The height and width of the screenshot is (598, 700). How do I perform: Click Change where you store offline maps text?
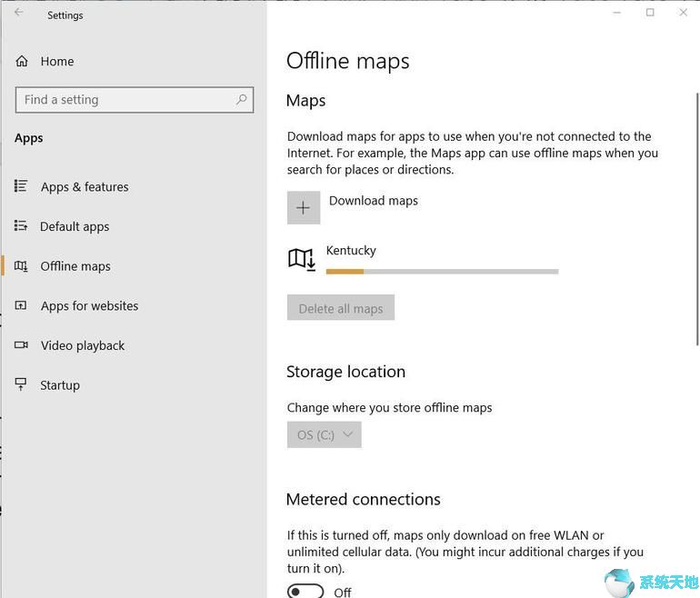(x=390, y=408)
